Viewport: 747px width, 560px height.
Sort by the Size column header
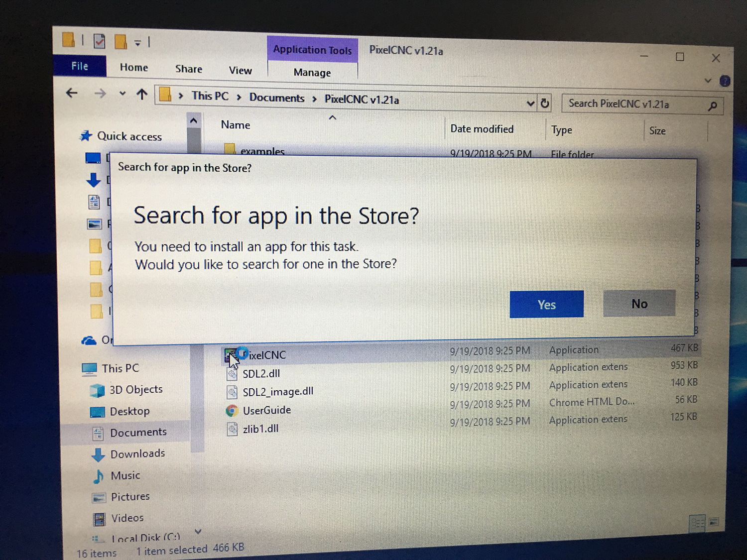click(x=657, y=130)
